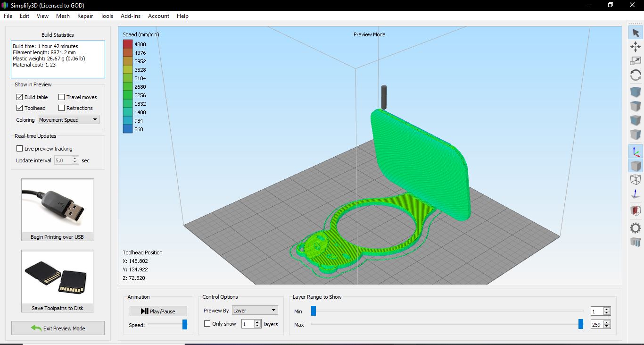Screen dimensions: 644x345
Task: Open the Preview By dropdown
Action: click(x=255, y=310)
